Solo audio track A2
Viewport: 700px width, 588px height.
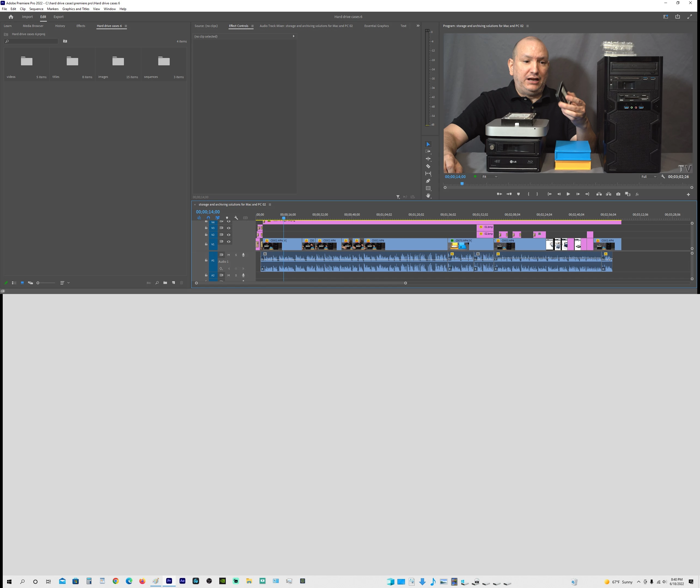tap(236, 275)
